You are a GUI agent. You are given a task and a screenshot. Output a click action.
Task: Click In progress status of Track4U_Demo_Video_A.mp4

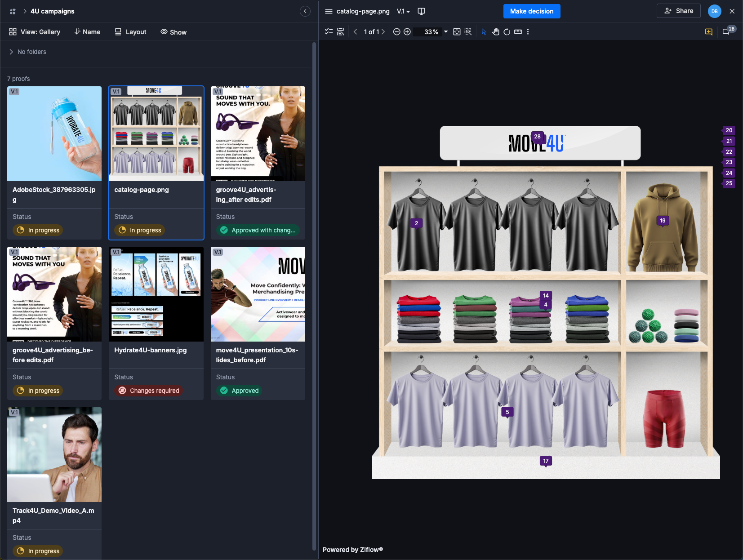point(38,551)
